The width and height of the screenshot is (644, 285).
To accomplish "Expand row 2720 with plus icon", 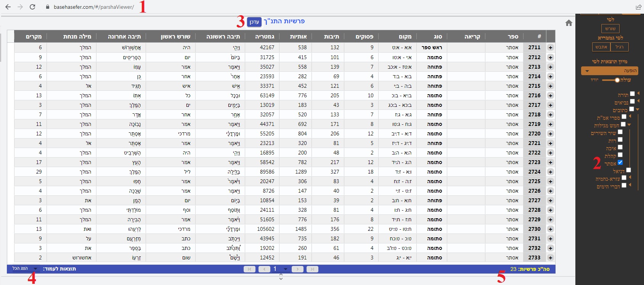I will click(550, 134).
